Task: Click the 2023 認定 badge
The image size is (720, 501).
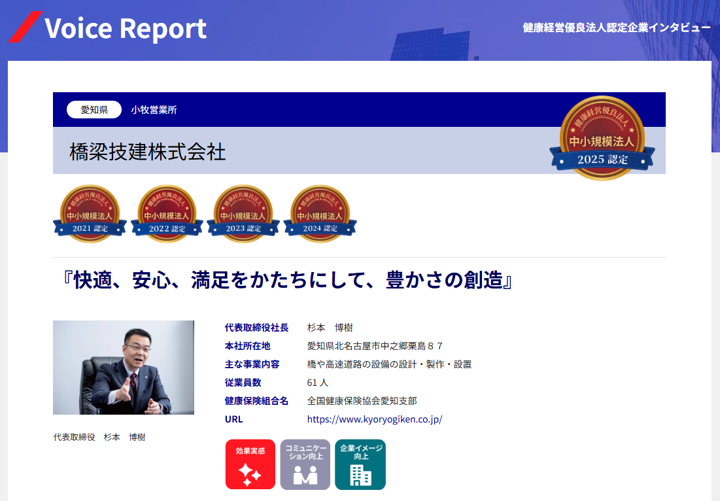Action: 243,213
